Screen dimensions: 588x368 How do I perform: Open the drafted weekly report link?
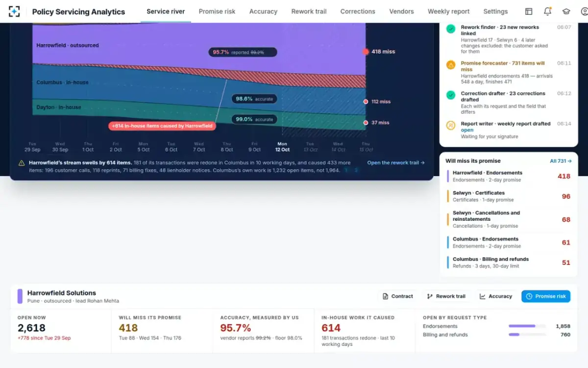[467, 130]
